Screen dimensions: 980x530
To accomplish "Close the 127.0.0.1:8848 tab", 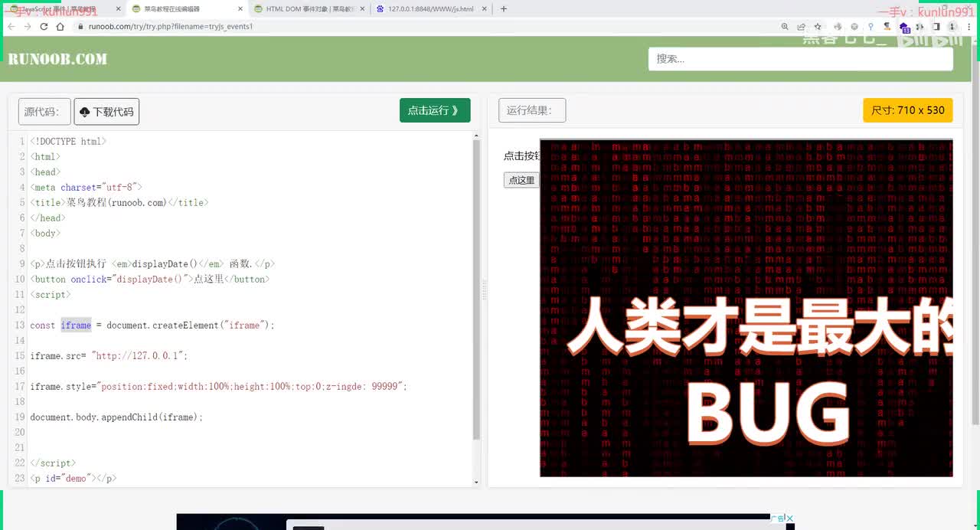I will [x=484, y=9].
